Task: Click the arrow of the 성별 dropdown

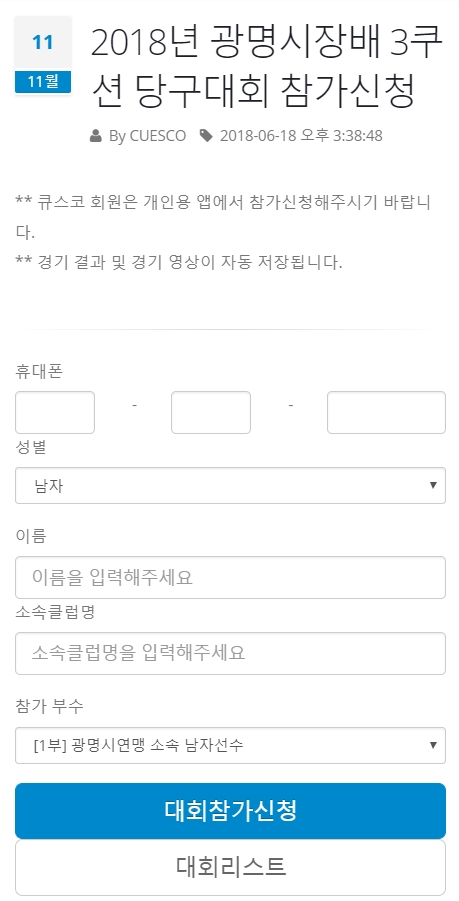Action: click(x=433, y=486)
